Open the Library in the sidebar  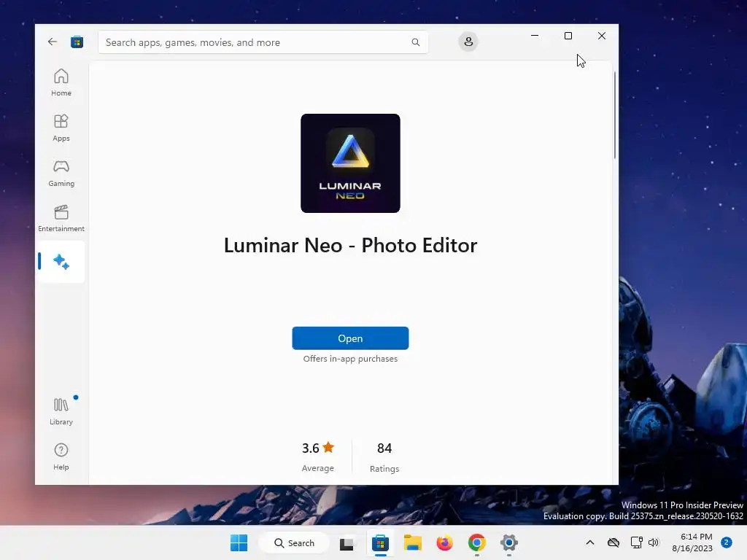pyautogui.click(x=61, y=411)
